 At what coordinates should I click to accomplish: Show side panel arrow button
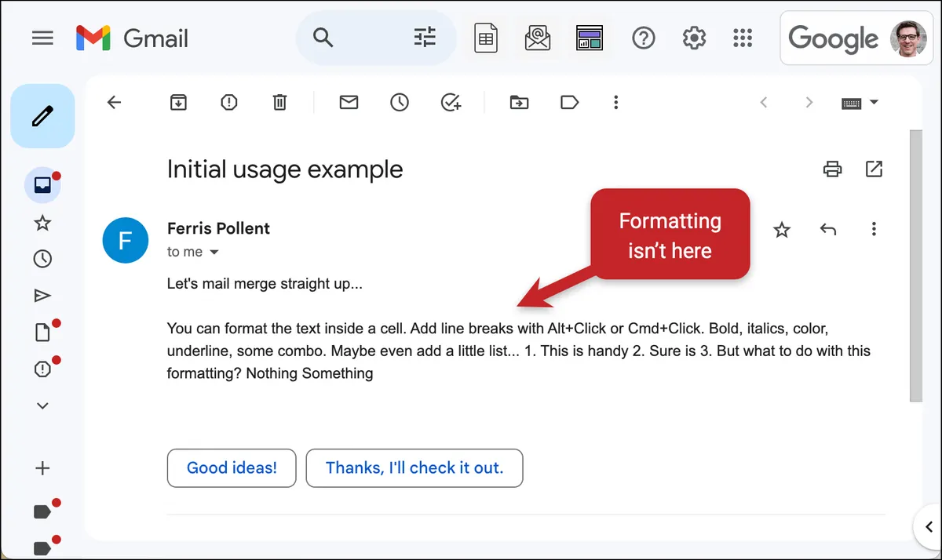point(929,526)
